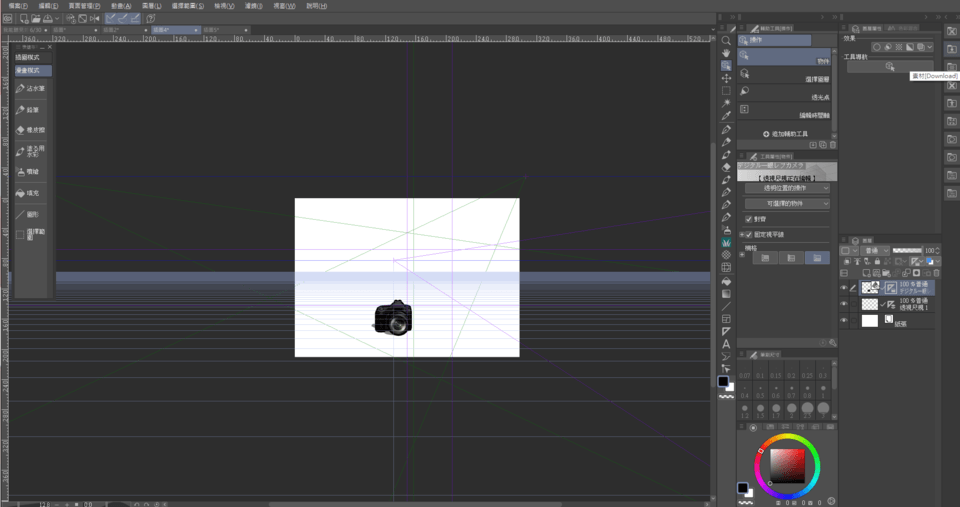Click 追加輔助工具 add sub tool button
This screenshot has height=507, width=960.
786,133
